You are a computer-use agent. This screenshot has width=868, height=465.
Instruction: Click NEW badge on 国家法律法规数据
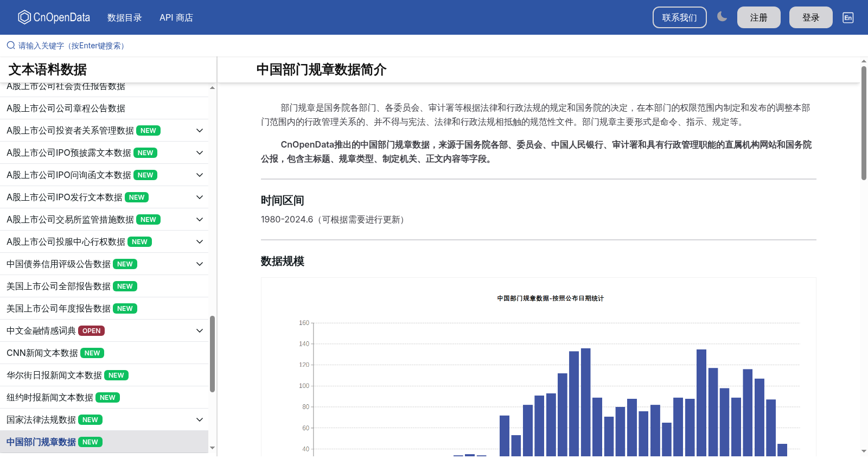pos(90,420)
